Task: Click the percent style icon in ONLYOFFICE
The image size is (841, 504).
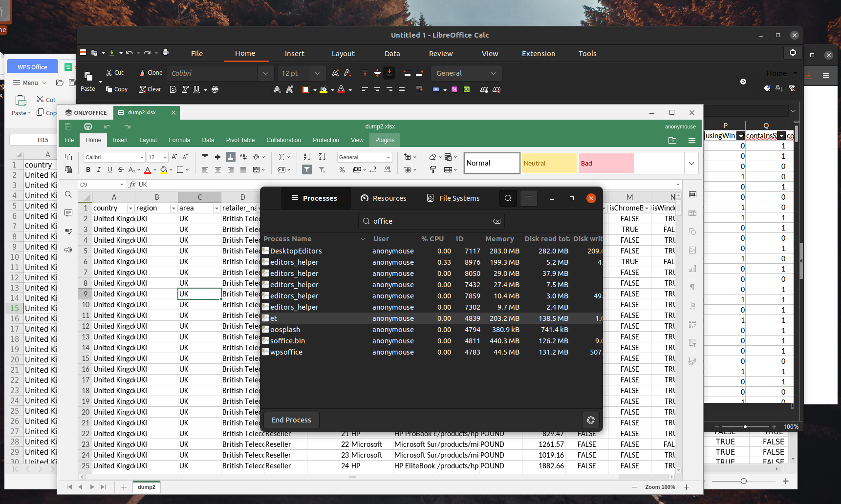Action: pos(342,169)
